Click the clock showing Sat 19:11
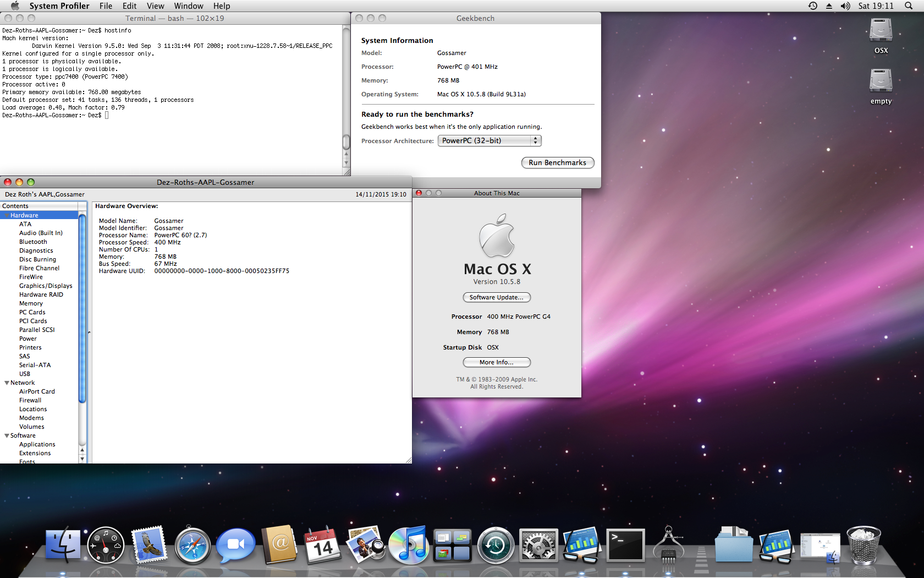The image size is (924, 578). (876, 6)
